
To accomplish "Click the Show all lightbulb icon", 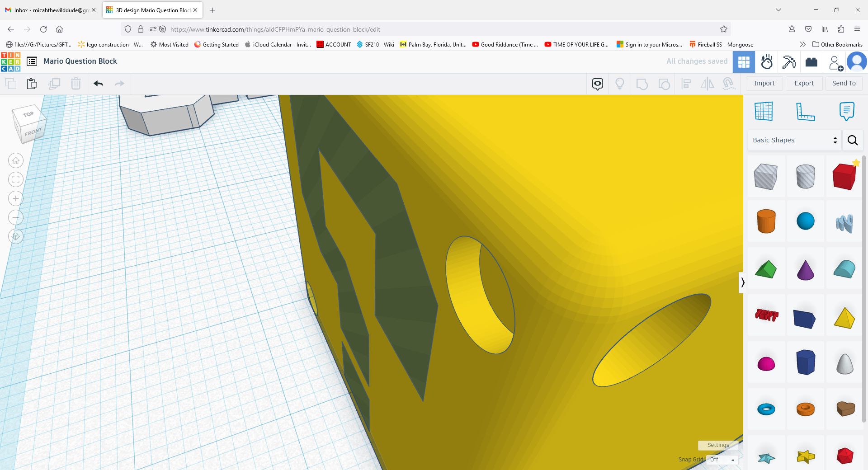I will (x=620, y=84).
